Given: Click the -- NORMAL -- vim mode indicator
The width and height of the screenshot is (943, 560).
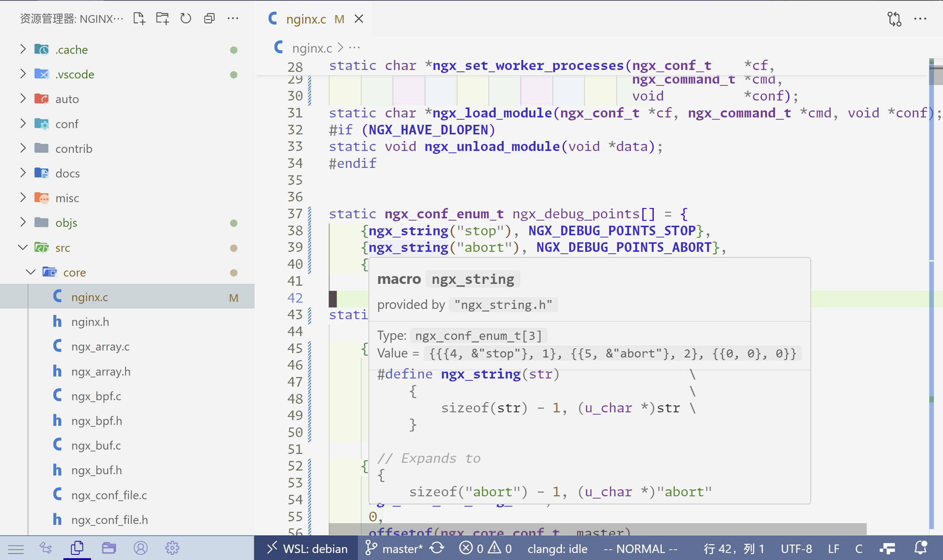Looking at the screenshot, I should click(640, 549).
